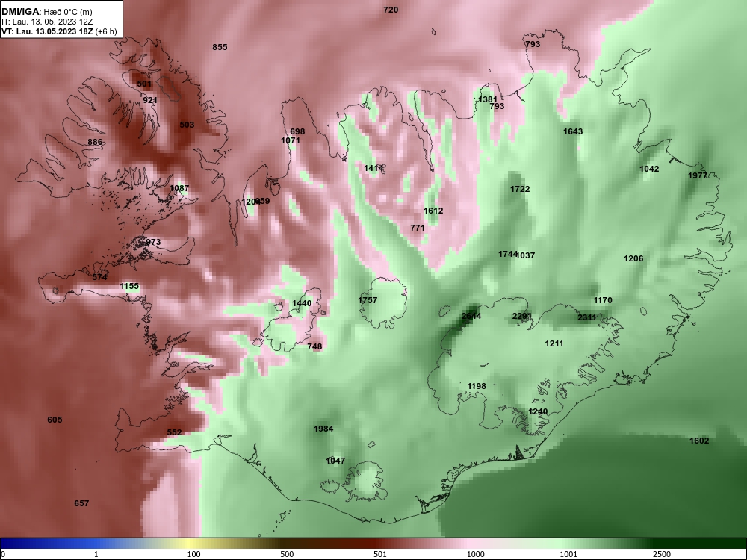Select the 1042 label in the east
The image size is (747, 560).
point(649,169)
